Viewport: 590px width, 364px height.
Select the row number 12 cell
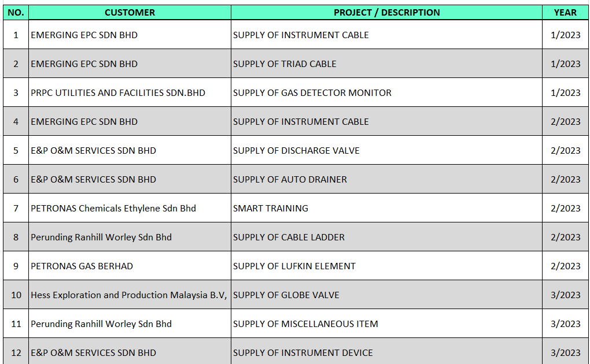pyautogui.click(x=16, y=352)
